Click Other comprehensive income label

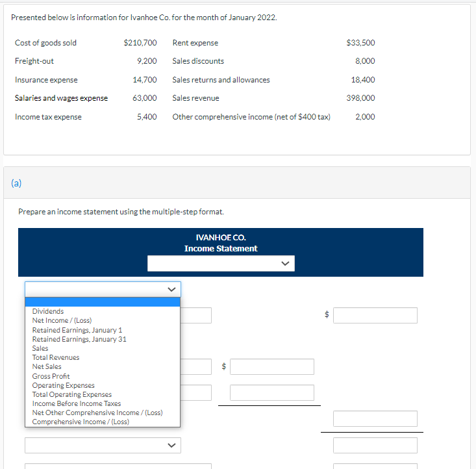click(x=251, y=117)
